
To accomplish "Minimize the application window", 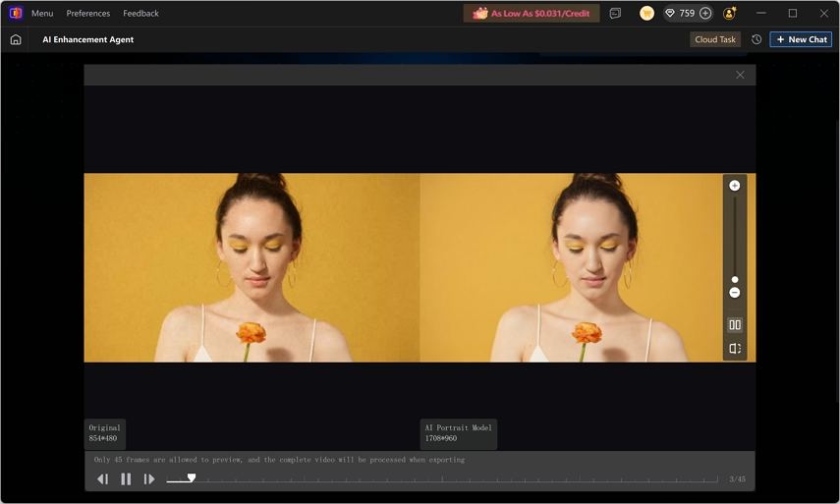I will click(x=761, y=14).
